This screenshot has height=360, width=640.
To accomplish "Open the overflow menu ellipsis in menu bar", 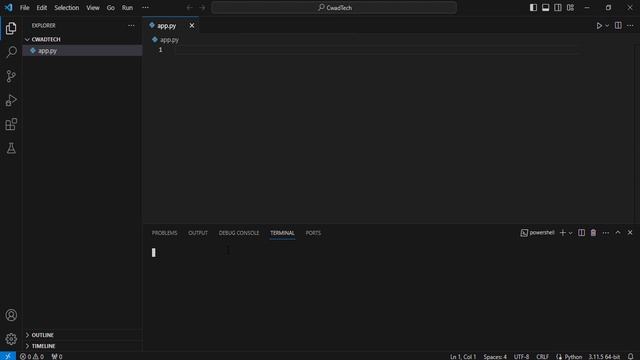I will [145, 7].
